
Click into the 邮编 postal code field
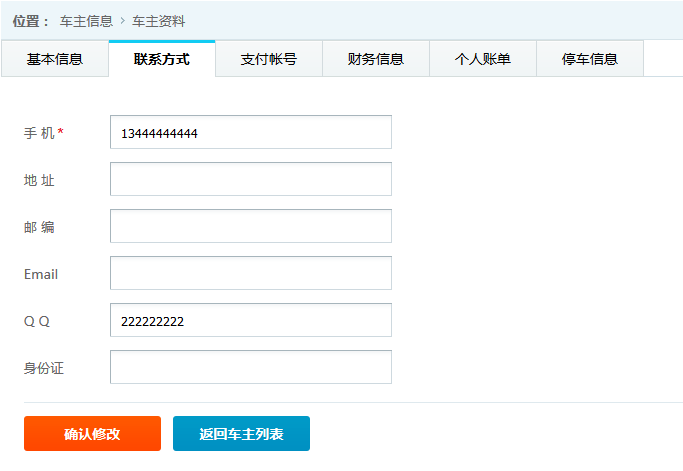[x=250, y=226]
